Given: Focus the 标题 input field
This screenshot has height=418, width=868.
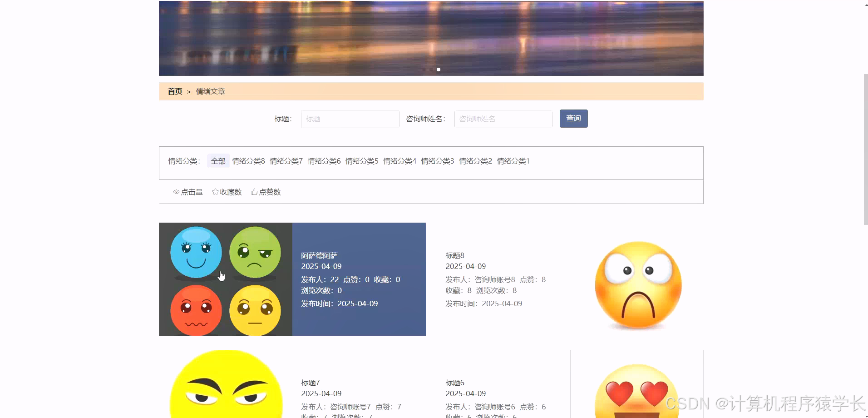Looking at the screenshot, I should pos(350,119).
